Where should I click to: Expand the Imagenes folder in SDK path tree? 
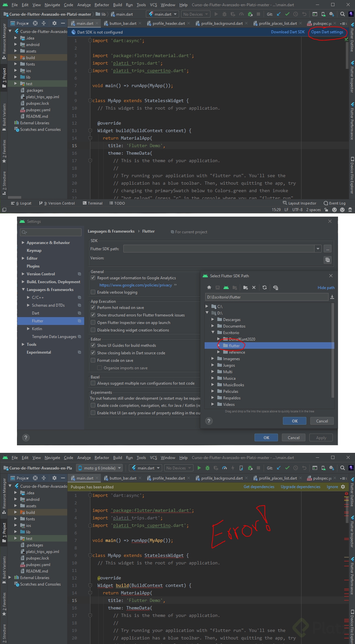[213, 359]
